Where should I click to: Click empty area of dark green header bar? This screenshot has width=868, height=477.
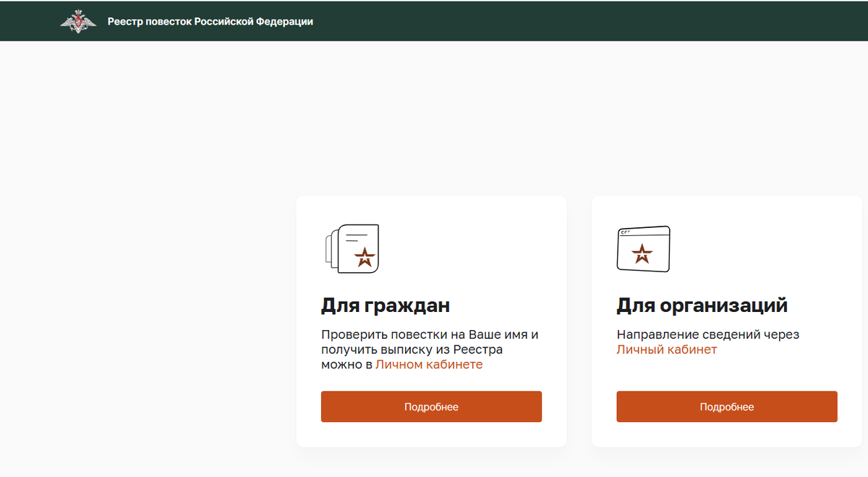pyautogui.click(x=579, y=22)
